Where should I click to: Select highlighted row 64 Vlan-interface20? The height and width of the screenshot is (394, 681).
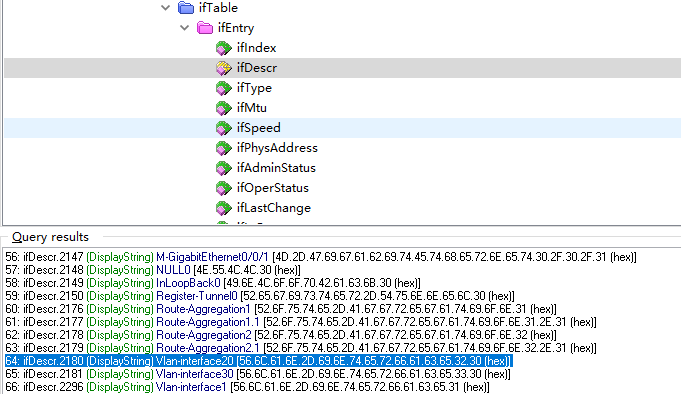259,361
